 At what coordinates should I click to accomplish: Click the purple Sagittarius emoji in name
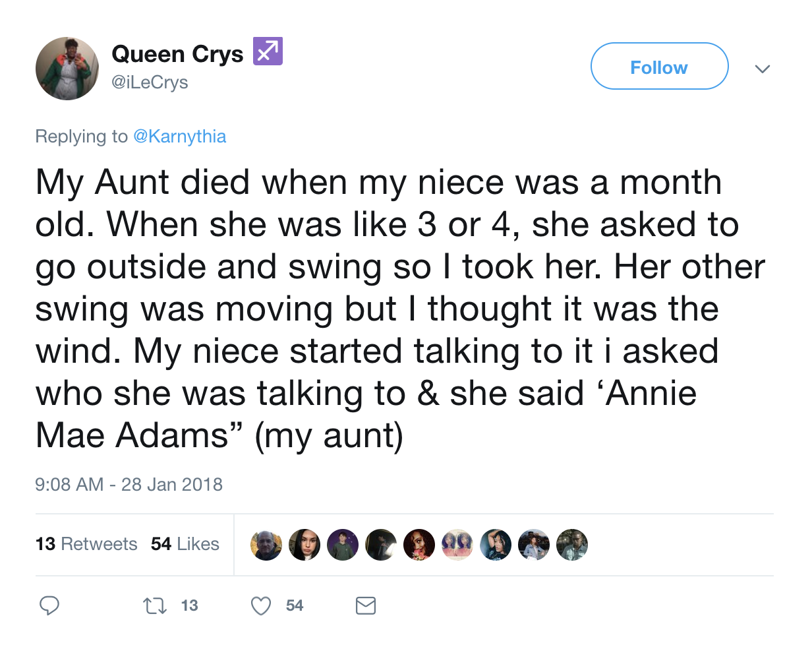click(x=267, y=52)
